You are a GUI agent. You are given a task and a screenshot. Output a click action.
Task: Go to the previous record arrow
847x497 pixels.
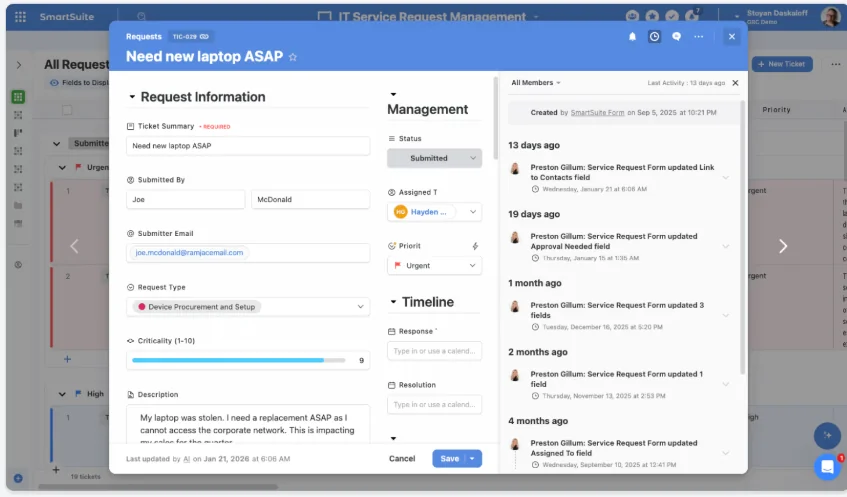[75, 246]
